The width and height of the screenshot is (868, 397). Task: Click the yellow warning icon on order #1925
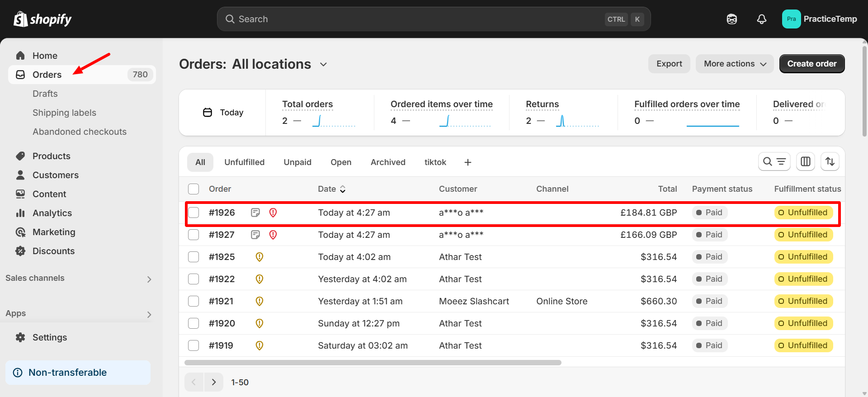tap(259, 257)
